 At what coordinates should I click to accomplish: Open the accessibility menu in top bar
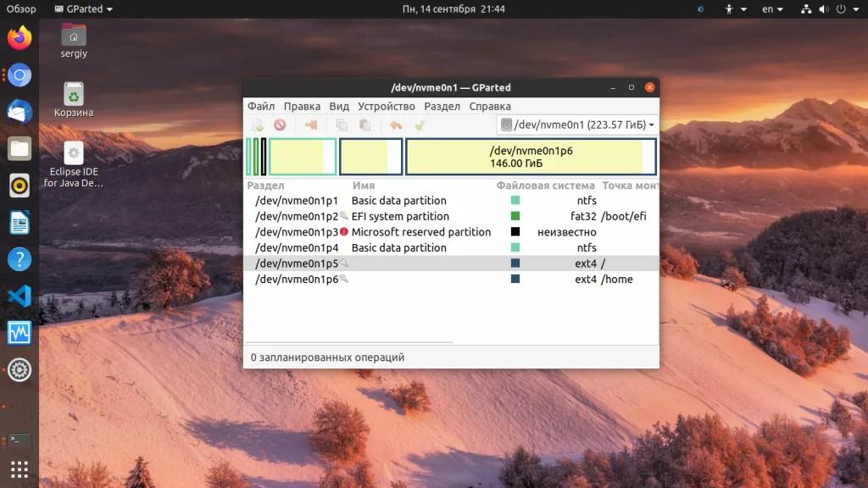coord(735,8)
